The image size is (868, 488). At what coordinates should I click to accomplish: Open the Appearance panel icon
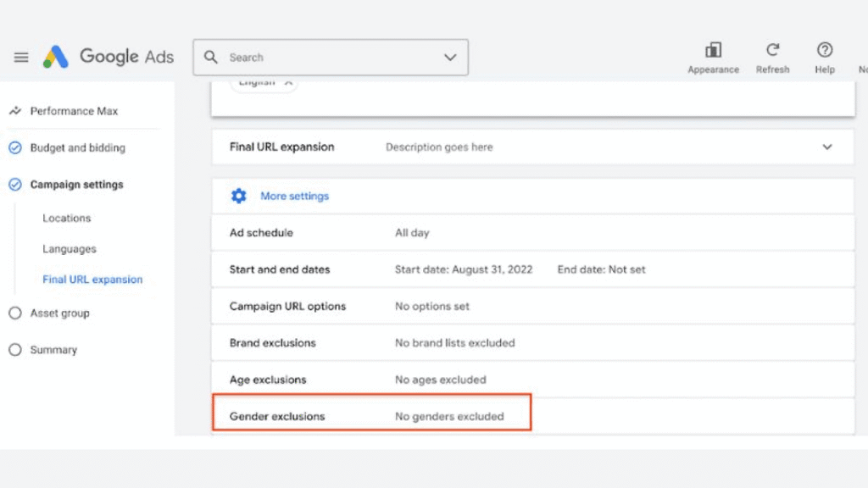[x=713, y=50]
